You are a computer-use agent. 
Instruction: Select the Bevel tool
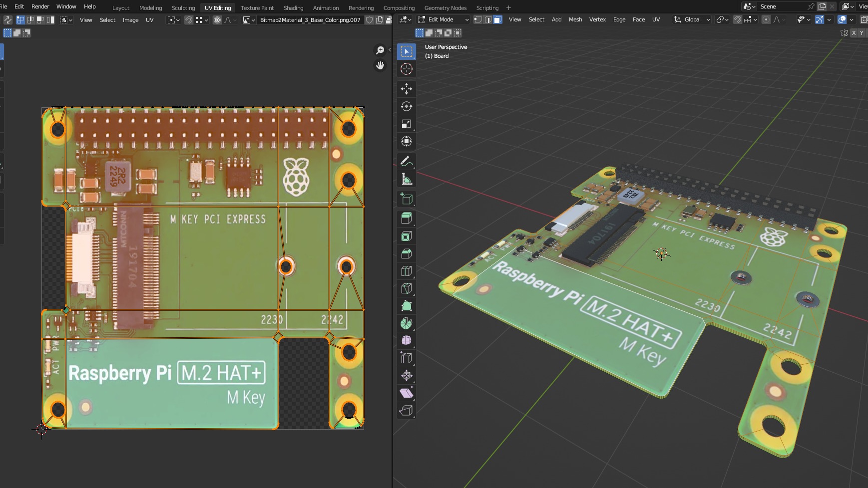pos(407,253)
